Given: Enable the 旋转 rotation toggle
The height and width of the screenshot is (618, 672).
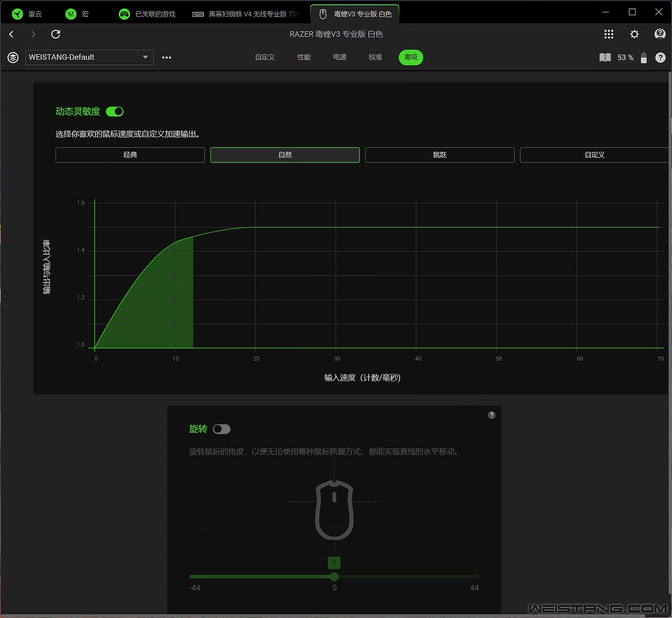Looking at the screenshot, I should pos(222,429).
